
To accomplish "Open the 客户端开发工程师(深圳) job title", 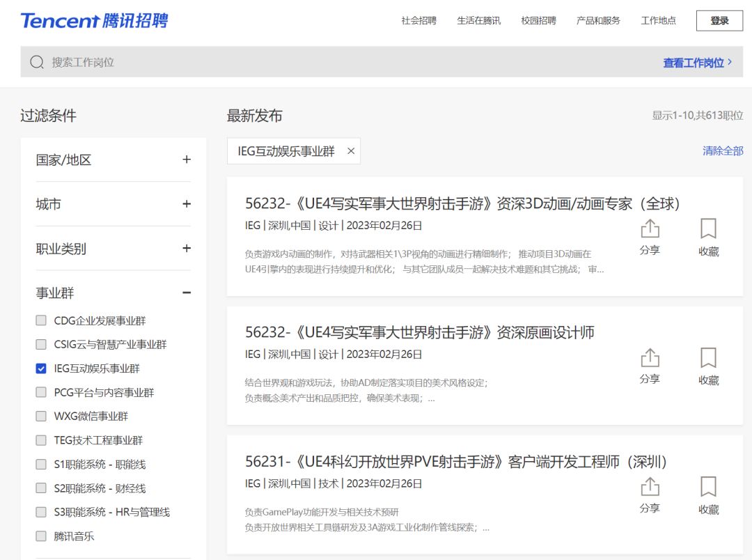I will pyautogui.click(x=455, y=461).
